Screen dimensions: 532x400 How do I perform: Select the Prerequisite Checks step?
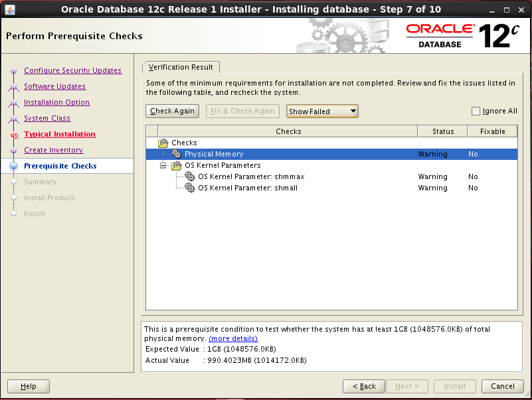coord(60,166)
